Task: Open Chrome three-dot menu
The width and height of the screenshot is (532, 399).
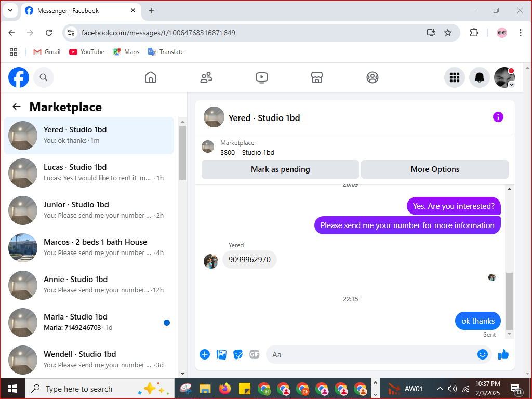Action: [521, 33]
